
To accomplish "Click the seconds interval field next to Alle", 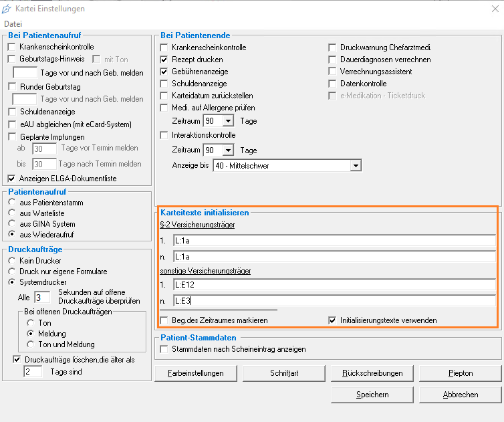I will coord(41,297).
